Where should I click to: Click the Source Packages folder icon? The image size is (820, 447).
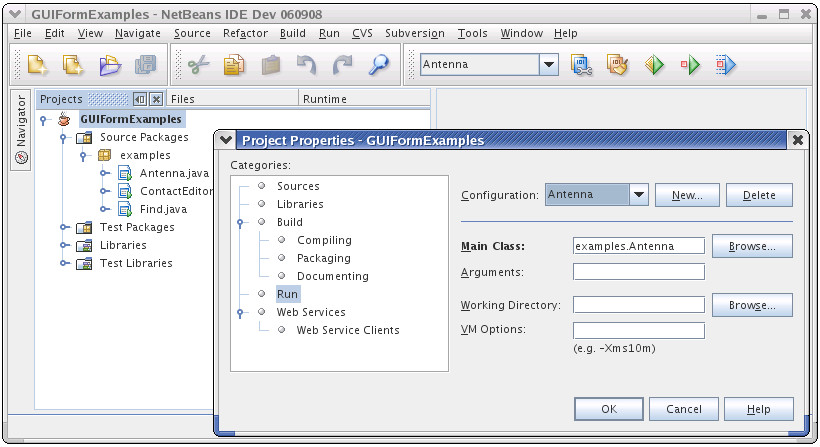pyautogui.click(x=84, y=137)
